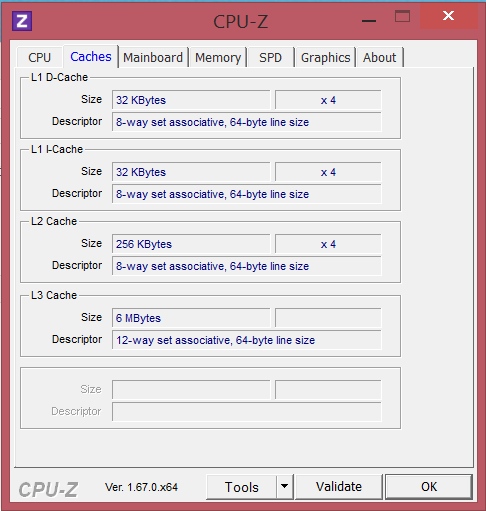Open the About tab

coord(380,57)
